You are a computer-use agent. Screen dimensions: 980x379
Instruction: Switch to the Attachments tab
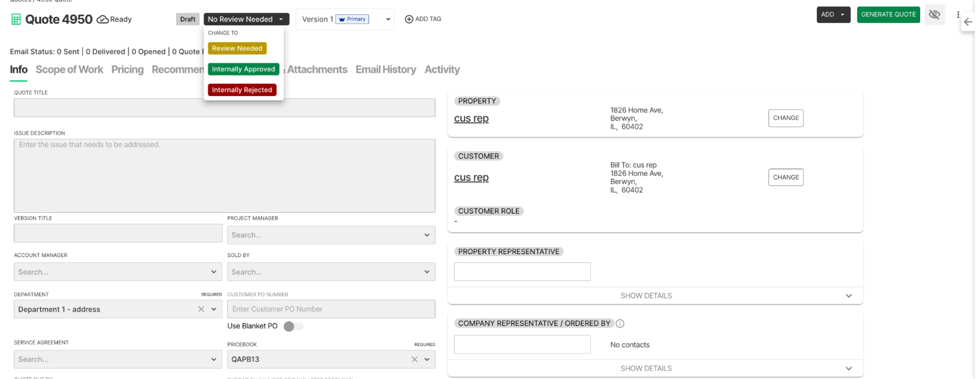pyautogui.click(x=317, y=70)
